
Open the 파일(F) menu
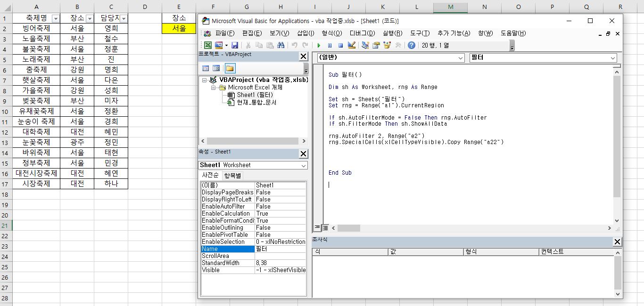(x=224, y=33)
